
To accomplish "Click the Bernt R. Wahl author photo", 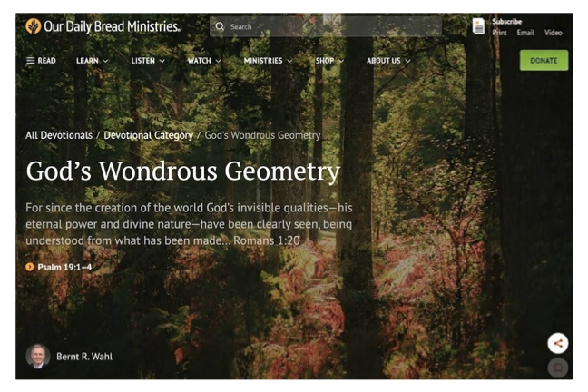I will click(38, 356).
